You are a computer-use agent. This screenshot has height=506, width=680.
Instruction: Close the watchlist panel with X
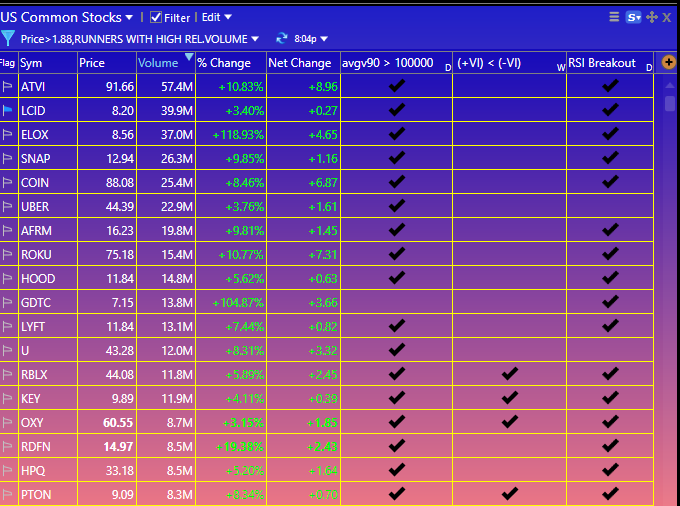click(667, 17)
